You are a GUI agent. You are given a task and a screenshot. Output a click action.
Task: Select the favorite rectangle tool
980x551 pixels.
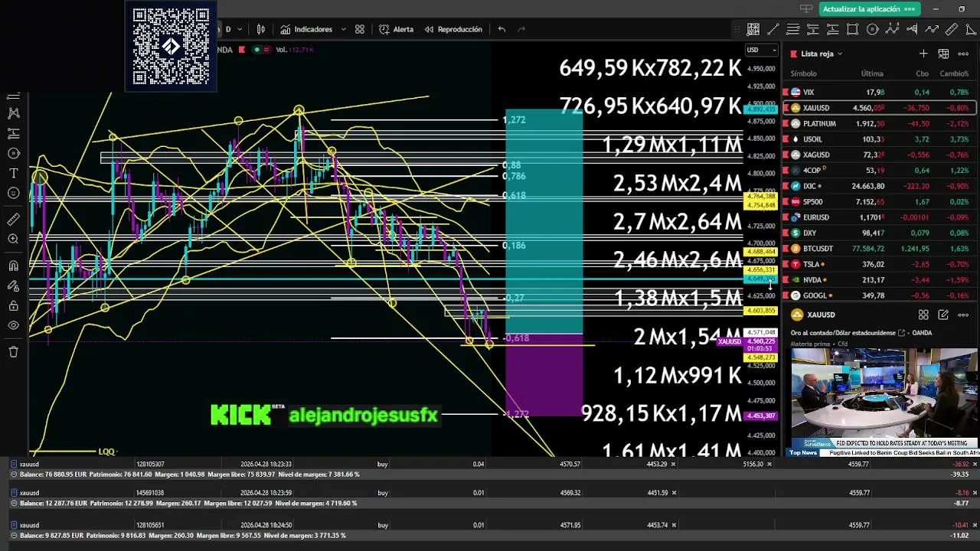point(852,29)
